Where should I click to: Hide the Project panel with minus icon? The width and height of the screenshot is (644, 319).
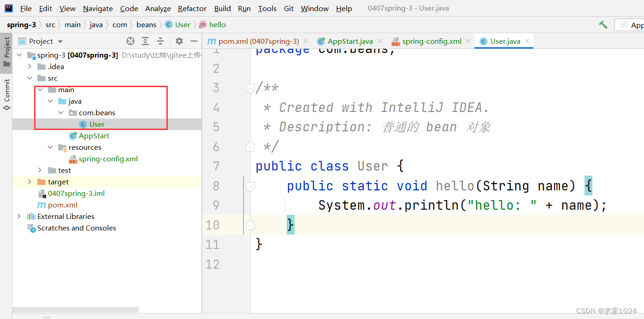(194, 41)
